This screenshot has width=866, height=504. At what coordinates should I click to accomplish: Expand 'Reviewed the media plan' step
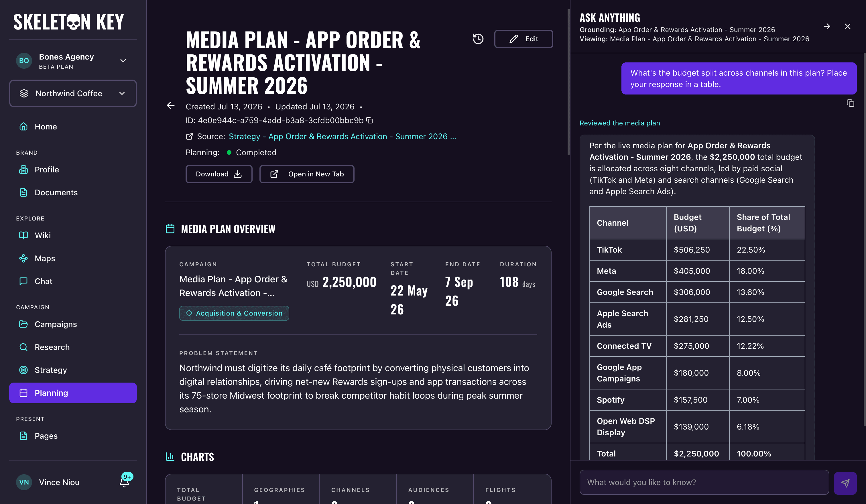point(620,123)
